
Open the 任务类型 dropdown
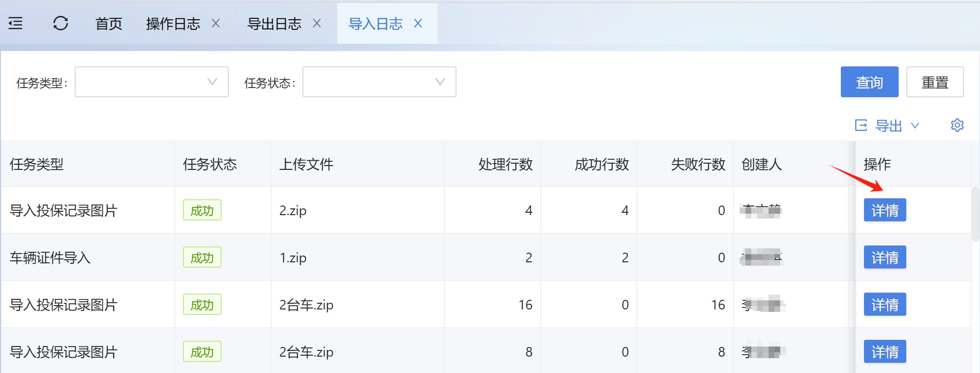point(151,82)
